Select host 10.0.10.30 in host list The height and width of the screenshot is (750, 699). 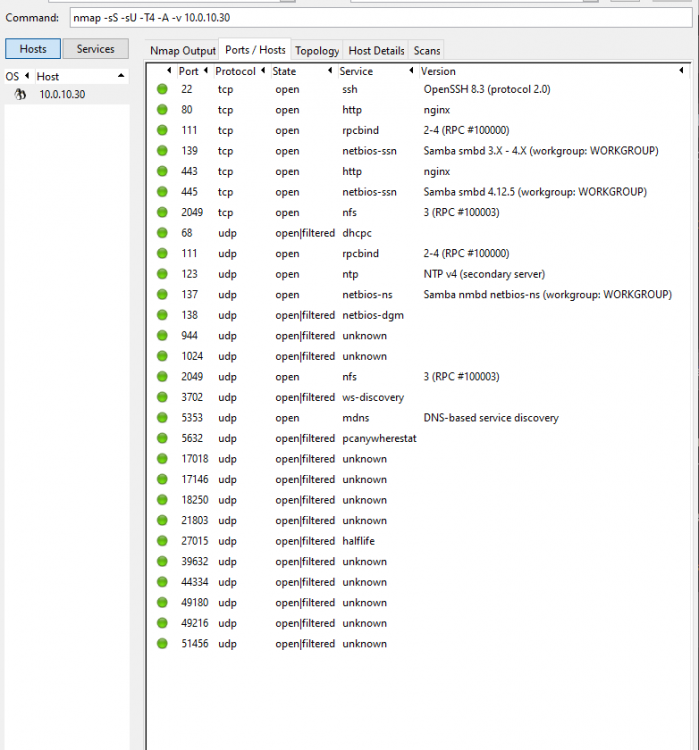point(62,94)
